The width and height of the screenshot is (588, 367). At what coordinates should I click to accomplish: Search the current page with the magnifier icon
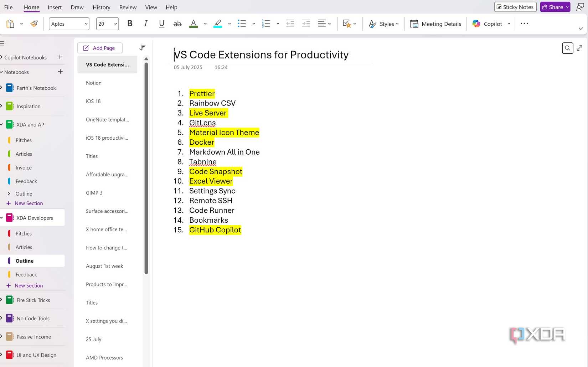pyautogui.click(x=567, y=48)
